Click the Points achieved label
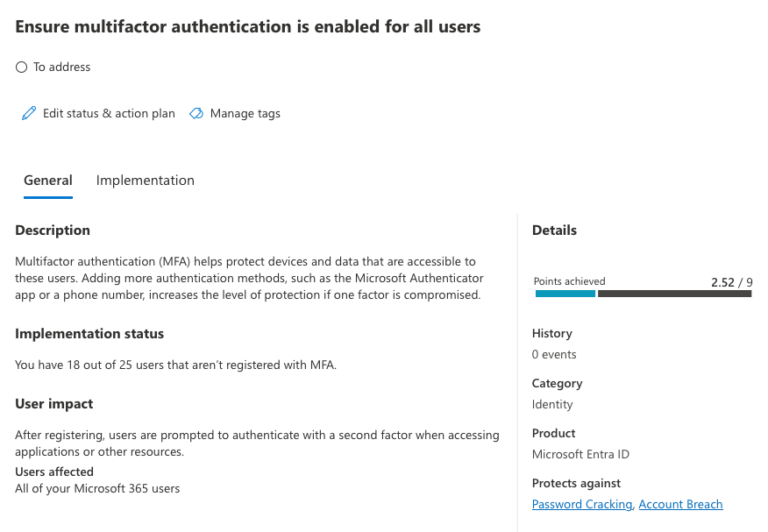Screen dimensions: 768x532 570,281
